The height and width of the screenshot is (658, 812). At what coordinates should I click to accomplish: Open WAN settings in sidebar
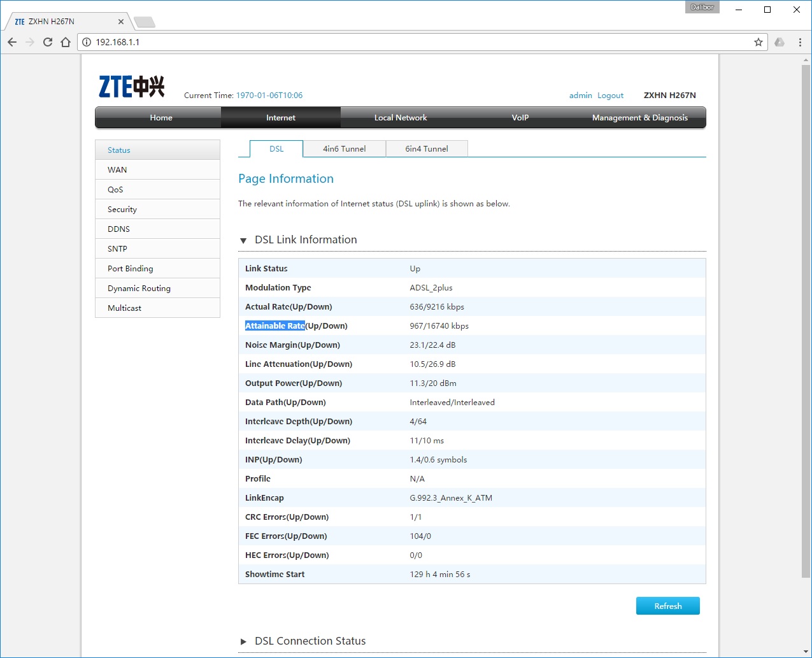coord(117,170)
